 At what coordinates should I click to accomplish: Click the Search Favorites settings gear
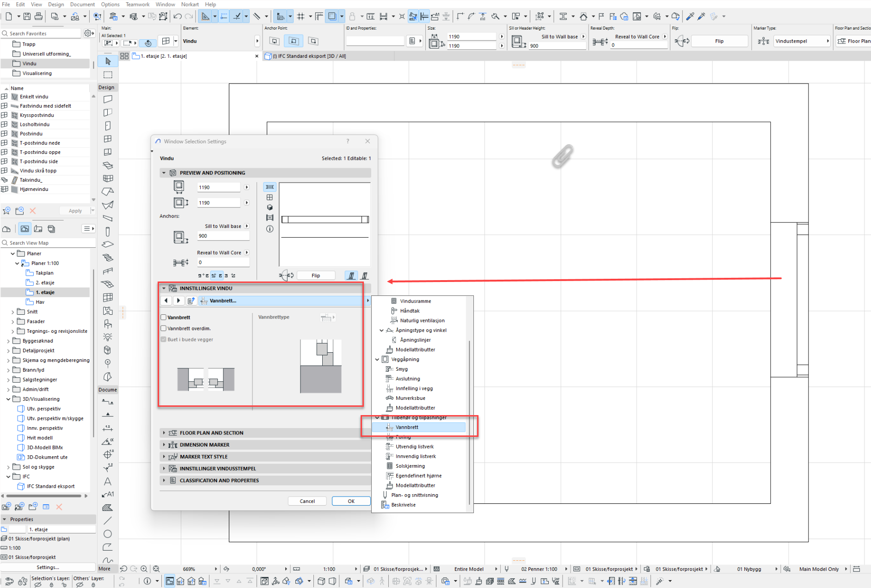pyautogui.click(x=88, y=33)
